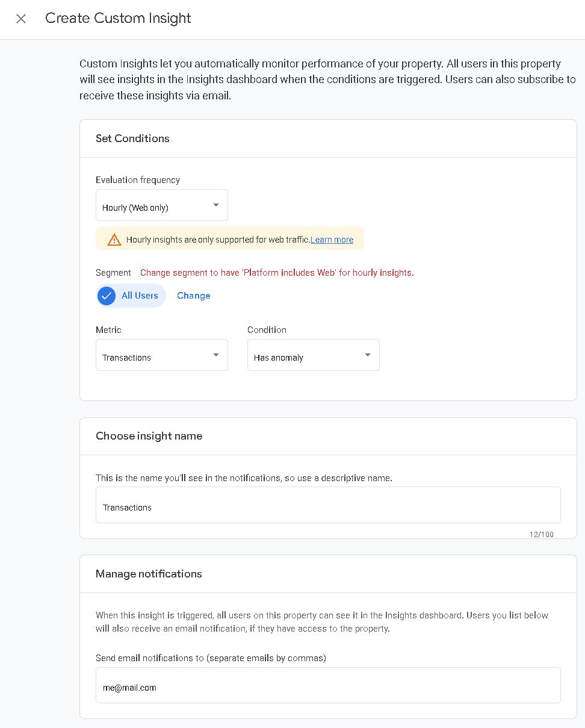Screen dimensions: 585x728
Task: Click the email notifications field with me@mail.com
Action: pos(328,685)
